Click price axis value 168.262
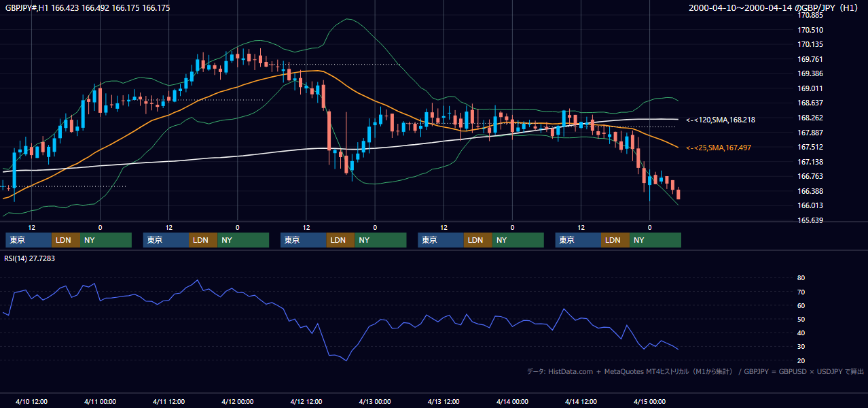This screenshot has width=868, height=408. [x=810, y=118]
